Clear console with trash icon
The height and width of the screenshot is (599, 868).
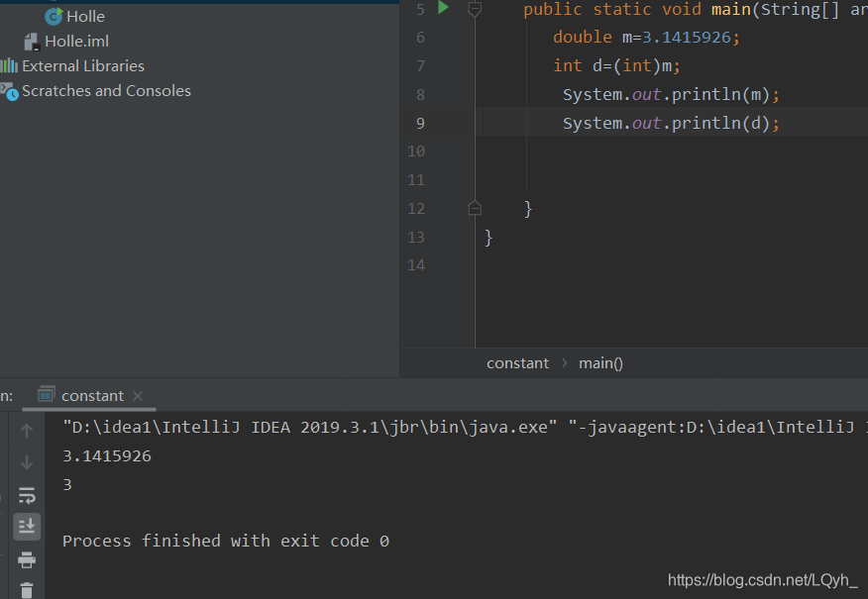coord(27,591)
